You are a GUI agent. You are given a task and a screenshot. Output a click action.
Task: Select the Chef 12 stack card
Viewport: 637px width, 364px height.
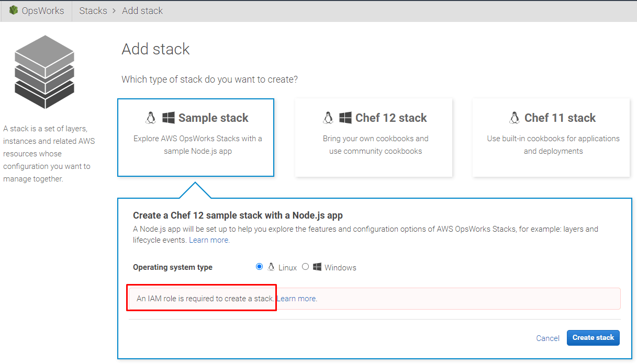374,138
